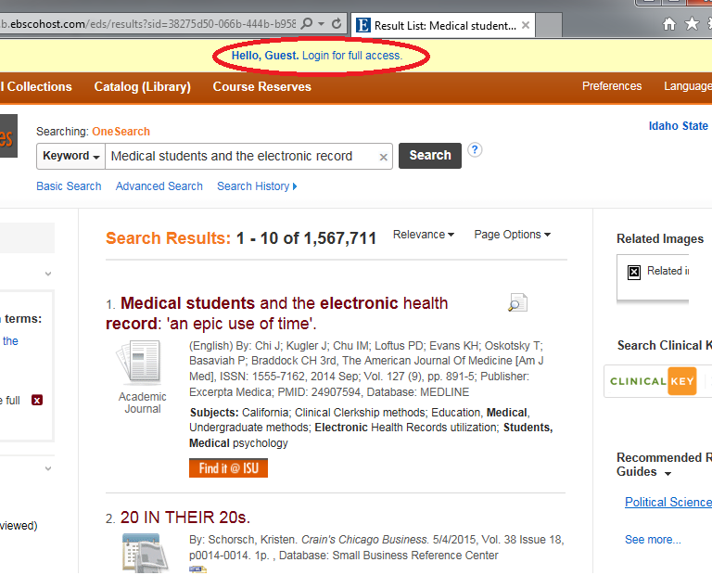Open the Collections menu item
Image resolution: width=712 pixels, height=588 pixels.
pos(37,86)
